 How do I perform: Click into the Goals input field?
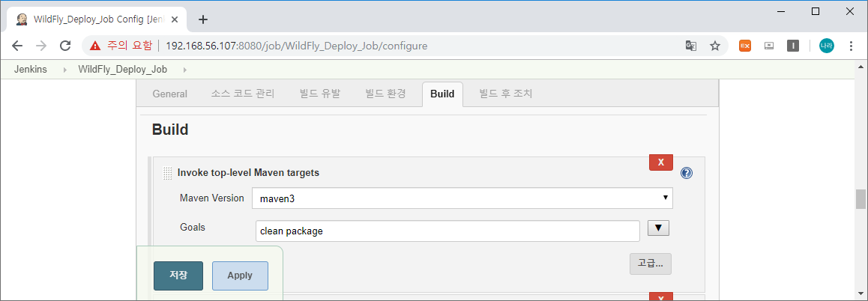447,231
